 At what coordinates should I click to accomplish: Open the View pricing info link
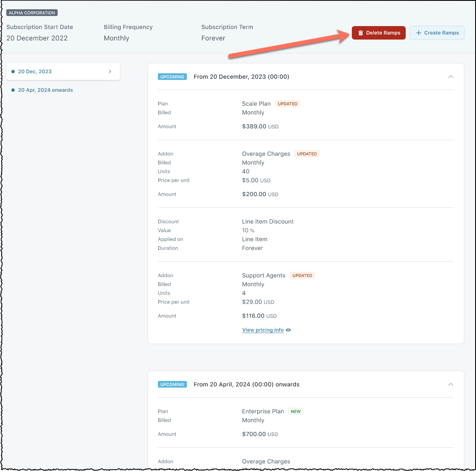pos(263,330)
